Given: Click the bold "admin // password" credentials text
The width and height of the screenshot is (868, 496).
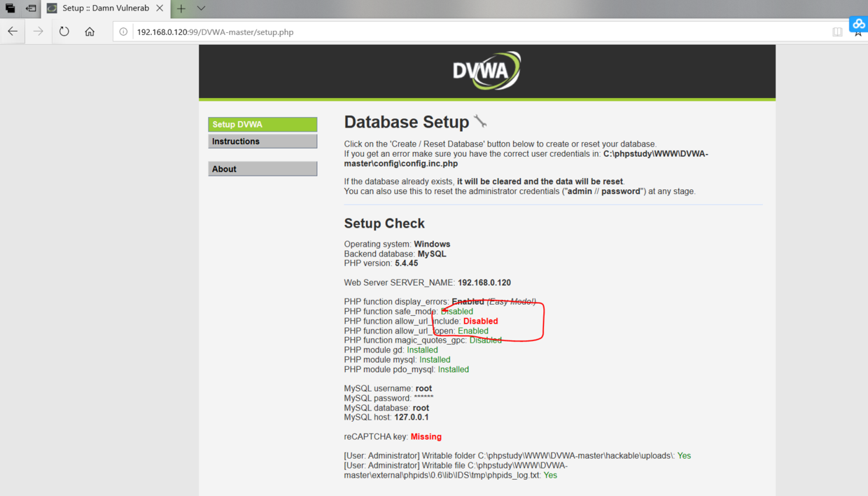Looking at the screenshot, I should tap(602, 191).
